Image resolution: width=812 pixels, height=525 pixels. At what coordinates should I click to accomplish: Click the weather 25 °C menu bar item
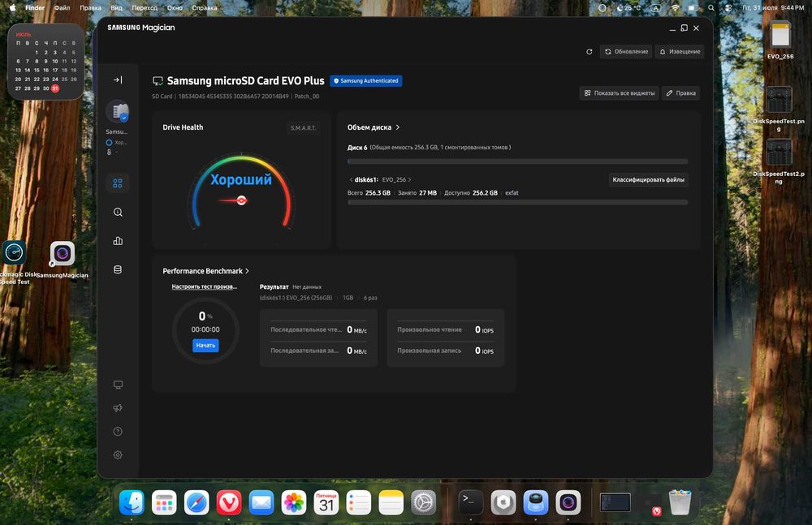click(628, 8)
